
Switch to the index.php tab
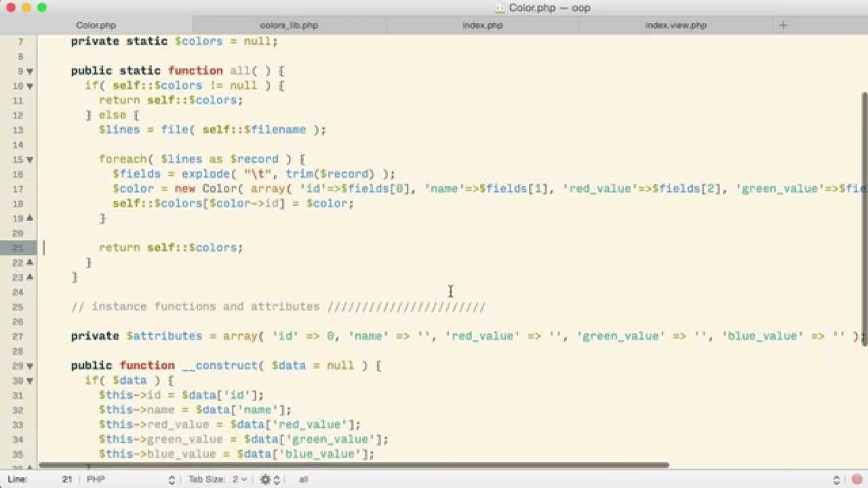tap(483, 25)
